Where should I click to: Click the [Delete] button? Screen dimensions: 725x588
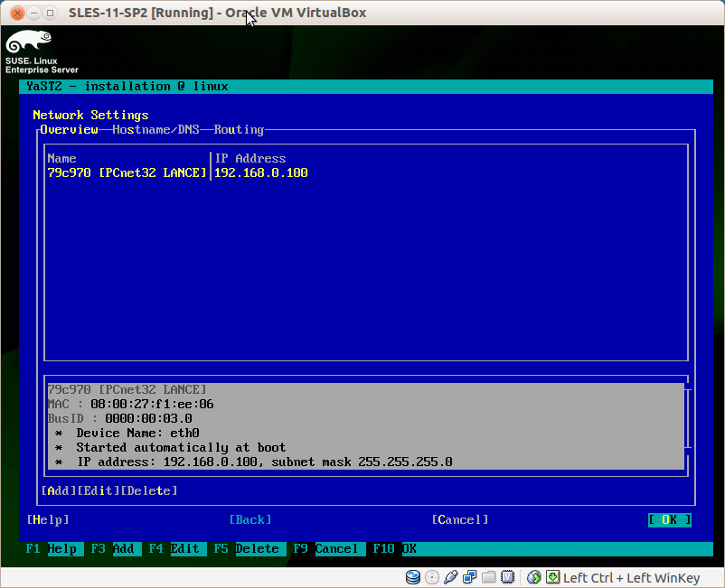click(x=149, y=490)
